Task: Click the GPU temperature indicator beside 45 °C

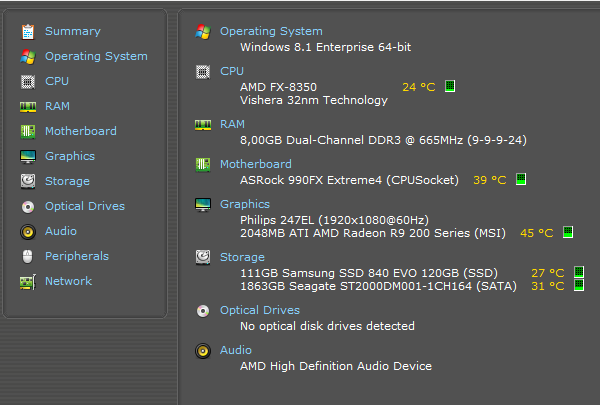Action: 568,233
